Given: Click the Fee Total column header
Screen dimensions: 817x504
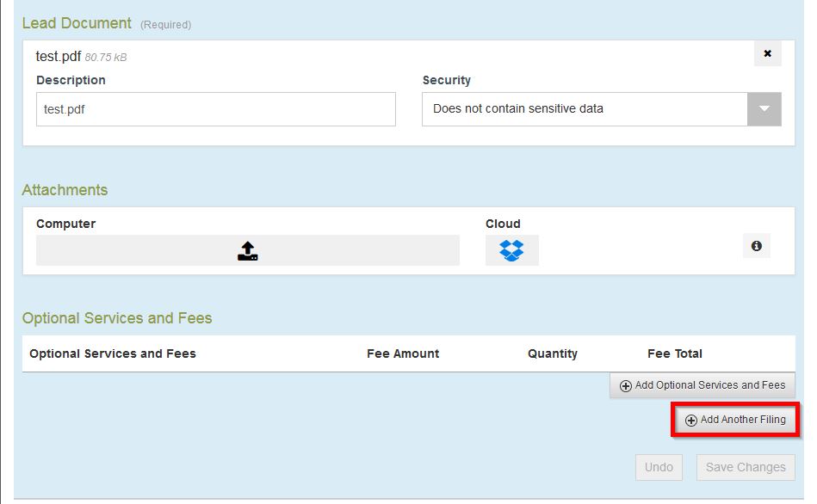Looking at the screenshot, I should [675, 353].
